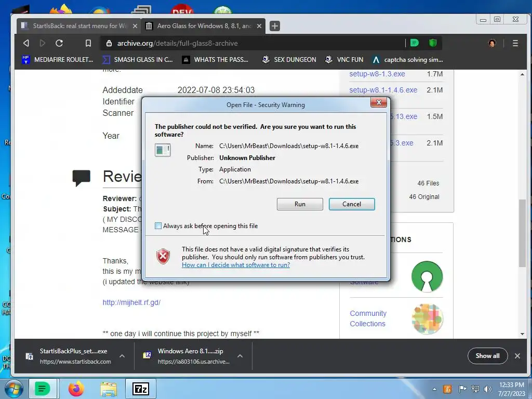Close the Aero Glass tab
This screenshot has height=399, width=532.
point(259,26)
